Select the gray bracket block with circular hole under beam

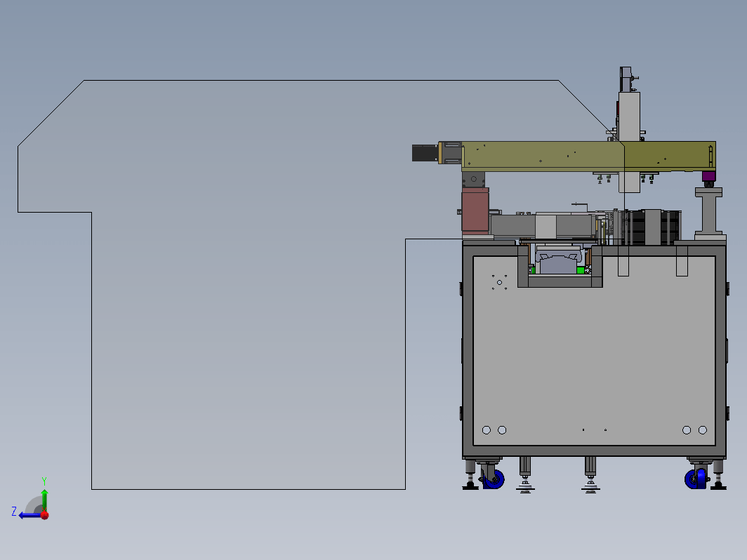click(473, 180)
